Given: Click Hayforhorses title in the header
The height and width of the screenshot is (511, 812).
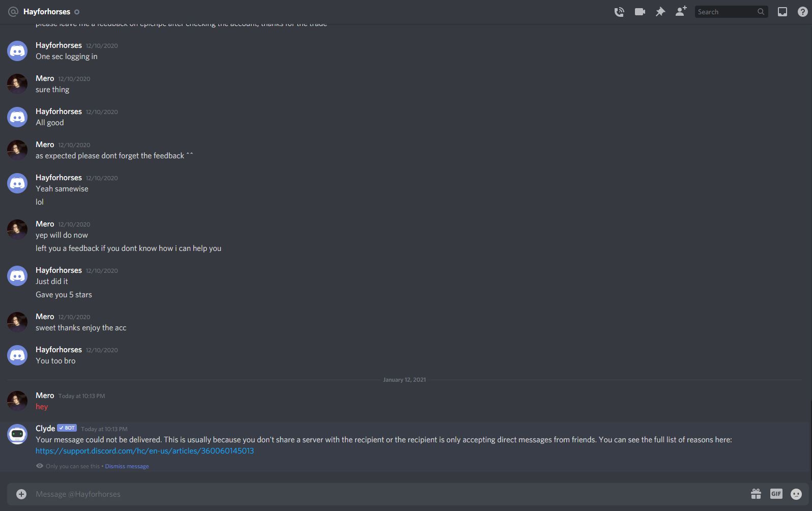Looking at the screenshot, I should pos(47,12).
